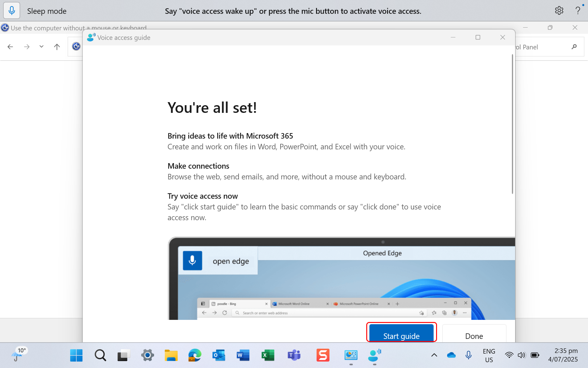Image resolution: width=588 pixels, height=368 pixels.
Task: Switch to Voice access taskbar icon
Action: pos(375,355)
